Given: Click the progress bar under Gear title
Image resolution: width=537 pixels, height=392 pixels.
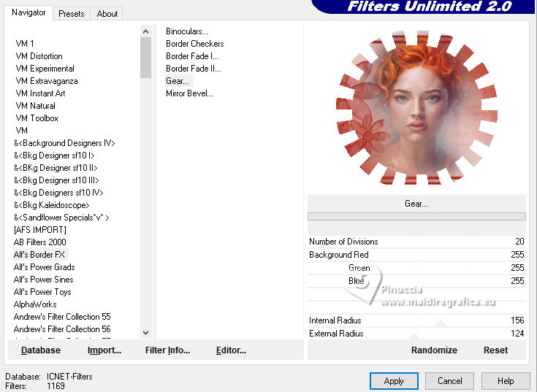Looking at the screenshot, I should click(416, 216).
